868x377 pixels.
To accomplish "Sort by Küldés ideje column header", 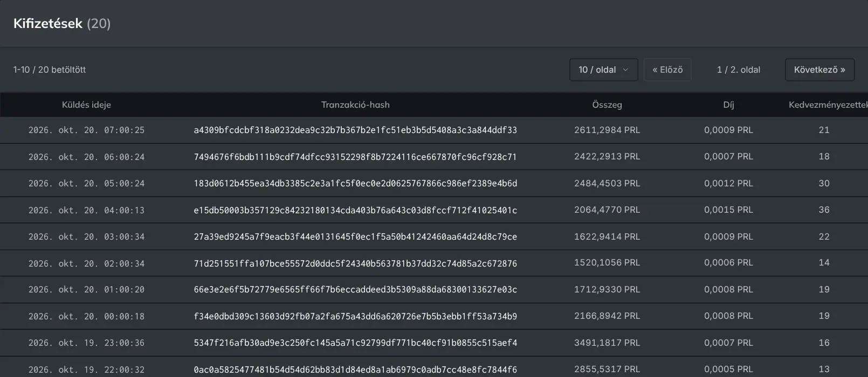I will pos(86,105).
